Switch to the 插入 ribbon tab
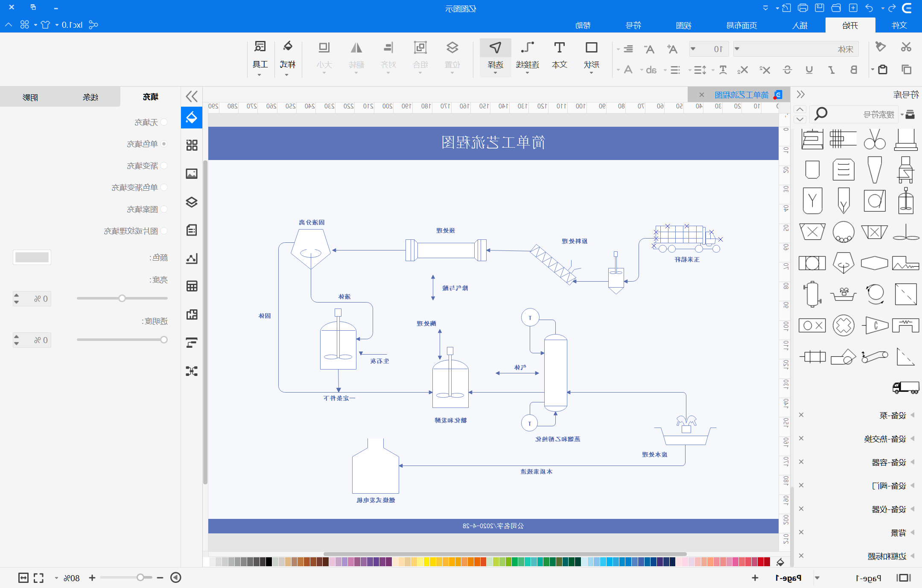This screenshot has width=922, height=588. pyautogui.click(x=800, y=25)
